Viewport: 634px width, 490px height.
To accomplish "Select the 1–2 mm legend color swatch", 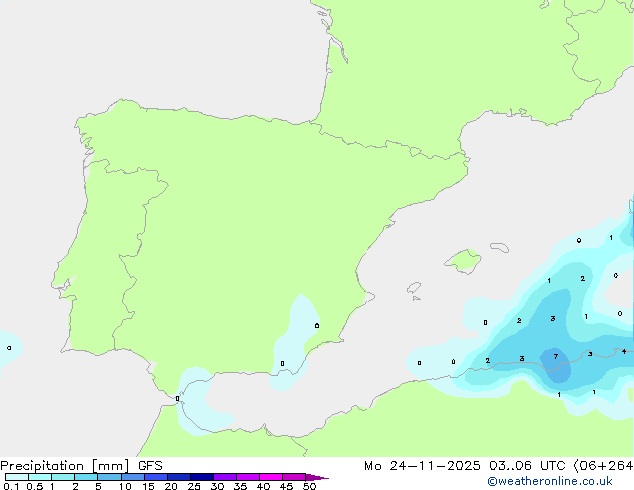I will [63, 477].
